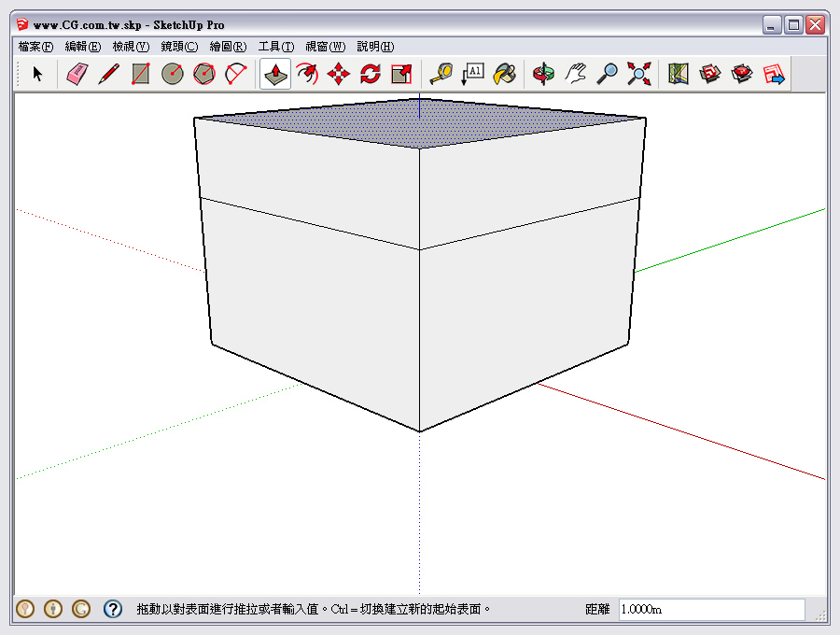Select the Text label tool

tap(472, 74)
